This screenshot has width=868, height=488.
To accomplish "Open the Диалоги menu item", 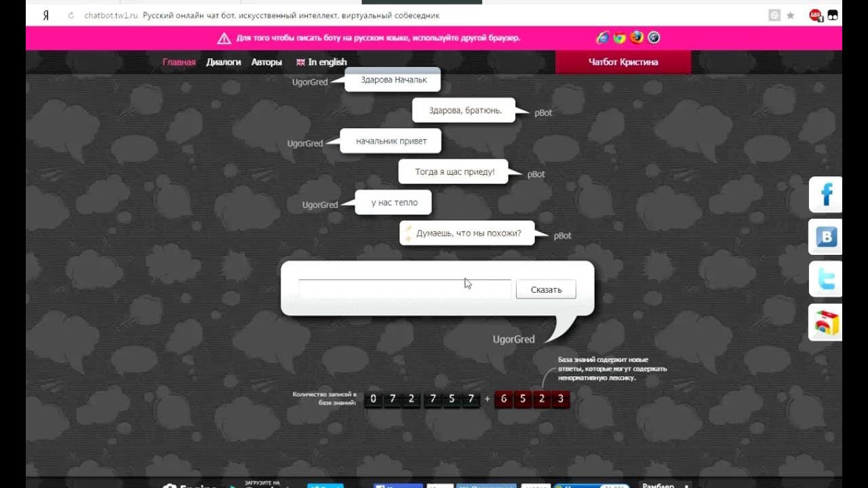I will (x=224, y=62).
